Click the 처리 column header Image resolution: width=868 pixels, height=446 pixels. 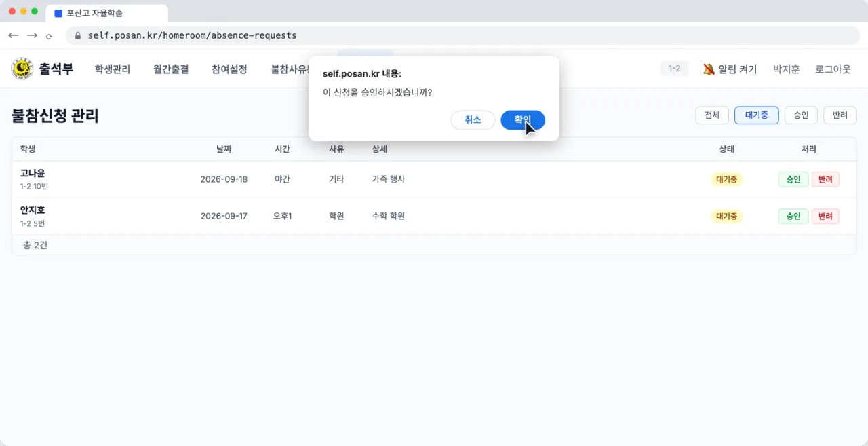click(x=809, y=149)
